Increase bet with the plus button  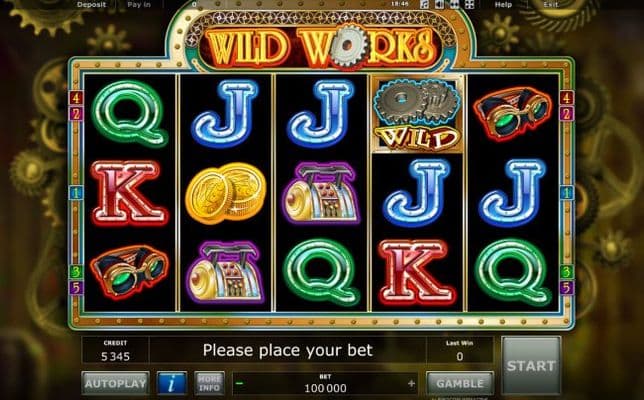[411, 384]
